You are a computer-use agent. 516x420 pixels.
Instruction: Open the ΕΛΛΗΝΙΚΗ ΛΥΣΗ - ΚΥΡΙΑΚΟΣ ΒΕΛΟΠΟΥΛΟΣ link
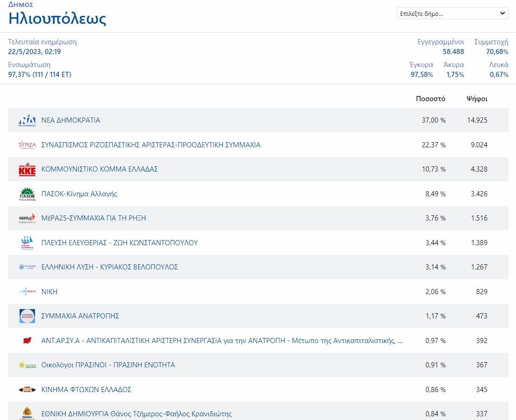[x=110, y=267]
